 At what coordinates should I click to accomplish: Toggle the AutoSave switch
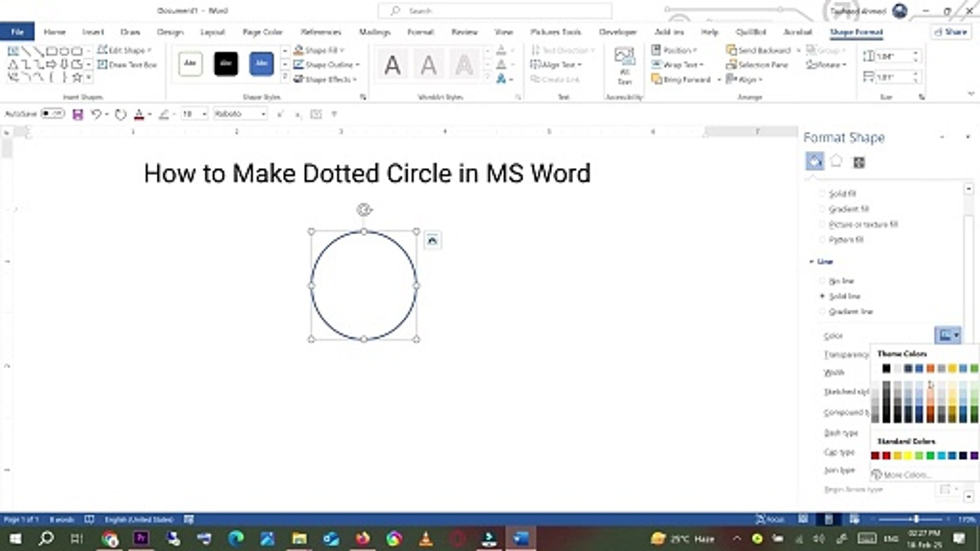coord(53,113)
